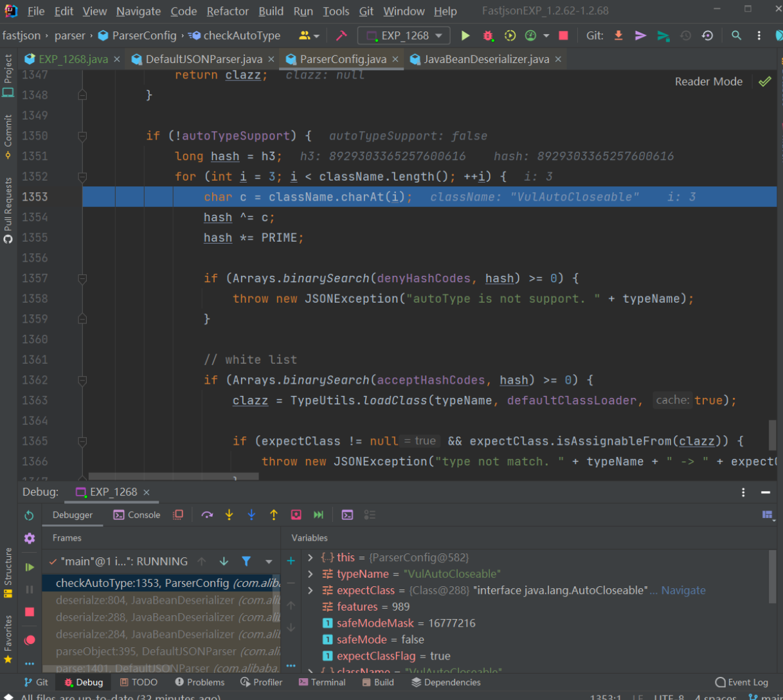Click the editor vertical scrollbar thumb

click(x=772, y=435)
